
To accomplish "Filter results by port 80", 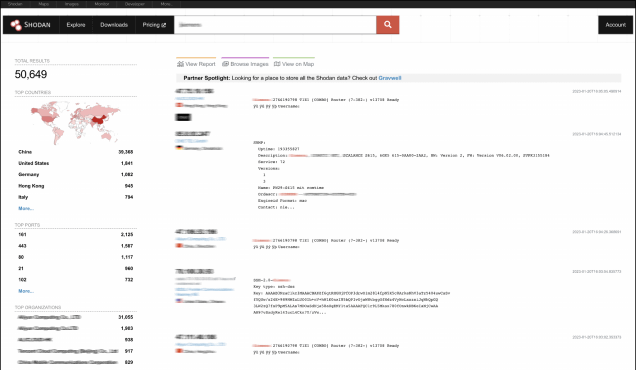I will [x=21, y=257].
